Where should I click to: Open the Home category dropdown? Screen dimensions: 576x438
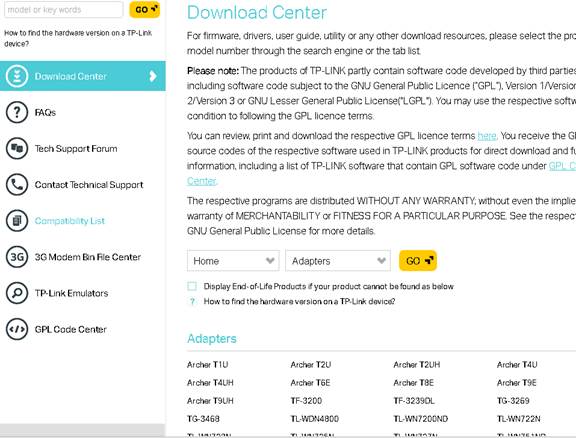tap(233, 261)
